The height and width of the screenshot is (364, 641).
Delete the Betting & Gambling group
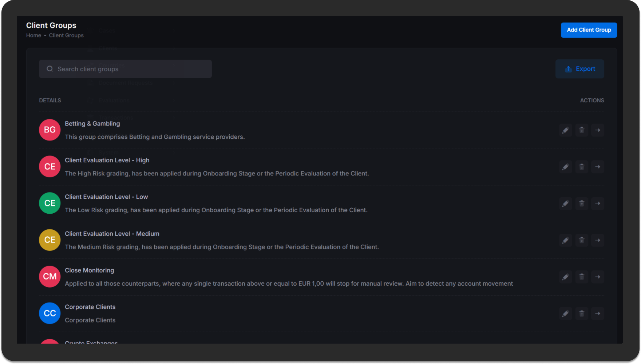[x=582, y=130]
